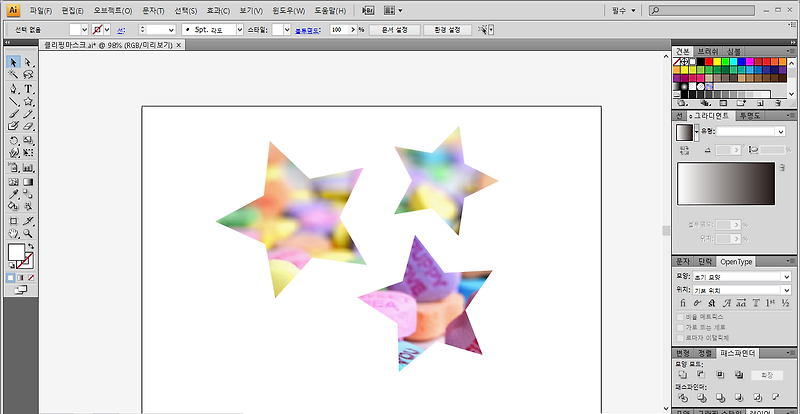Click the opacity link in control bar
The image size is (800, 414).
(308, 30)
